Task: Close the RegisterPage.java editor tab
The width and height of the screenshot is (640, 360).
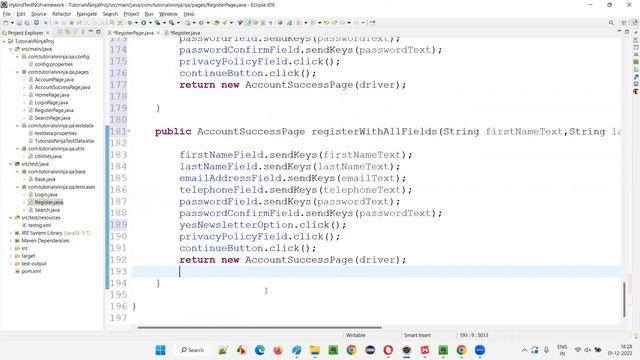Action: [x=158, y=33]
